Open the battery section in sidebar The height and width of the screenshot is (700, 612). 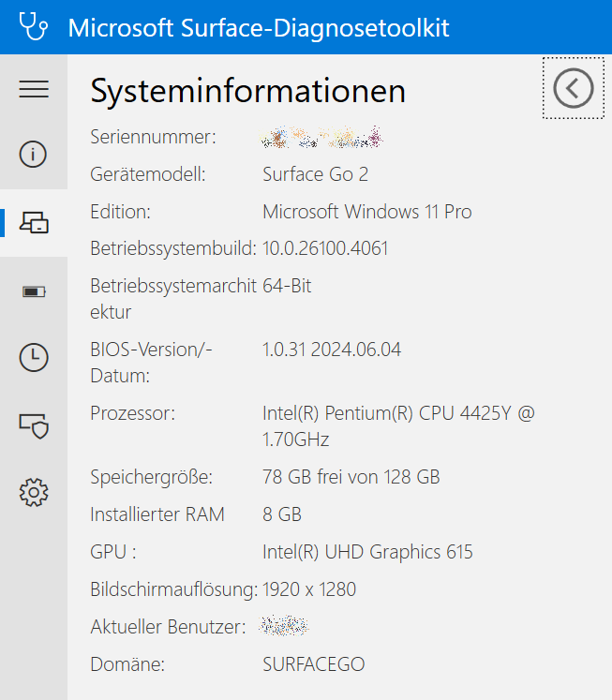coord(34,291)
